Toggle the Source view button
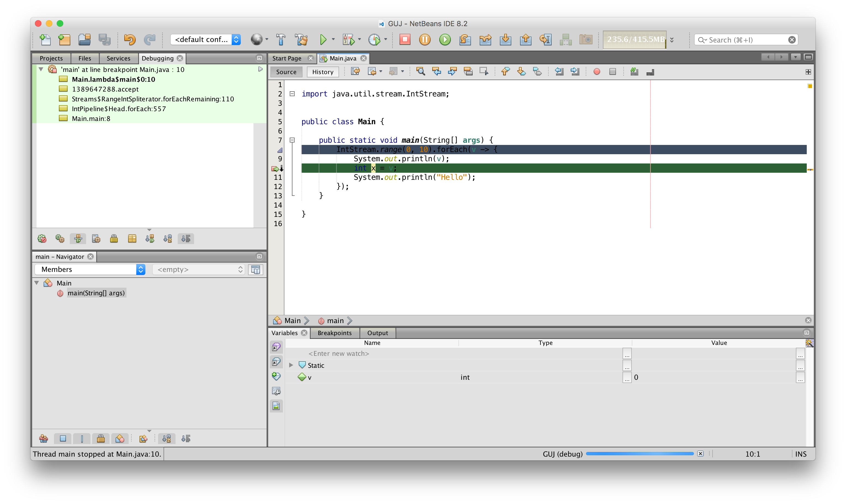 (286, 72)
